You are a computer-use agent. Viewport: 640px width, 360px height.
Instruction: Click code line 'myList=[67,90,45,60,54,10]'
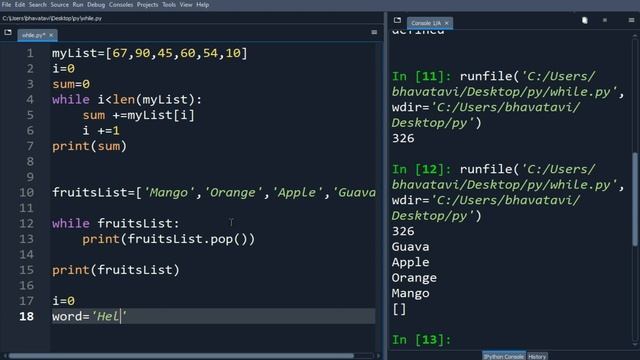149,53
